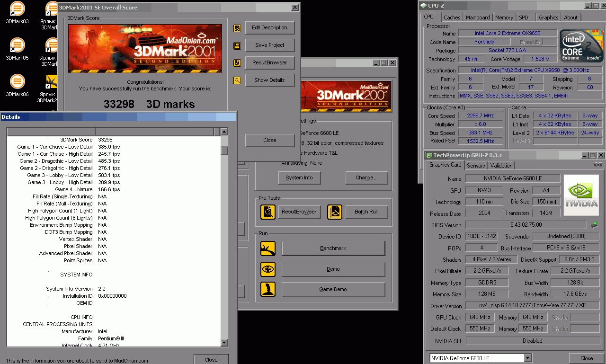Viewport: 606px width, 364px height.
Task: Select the Graphics tab in CPU-Z
Action: (x=548, y=18)
